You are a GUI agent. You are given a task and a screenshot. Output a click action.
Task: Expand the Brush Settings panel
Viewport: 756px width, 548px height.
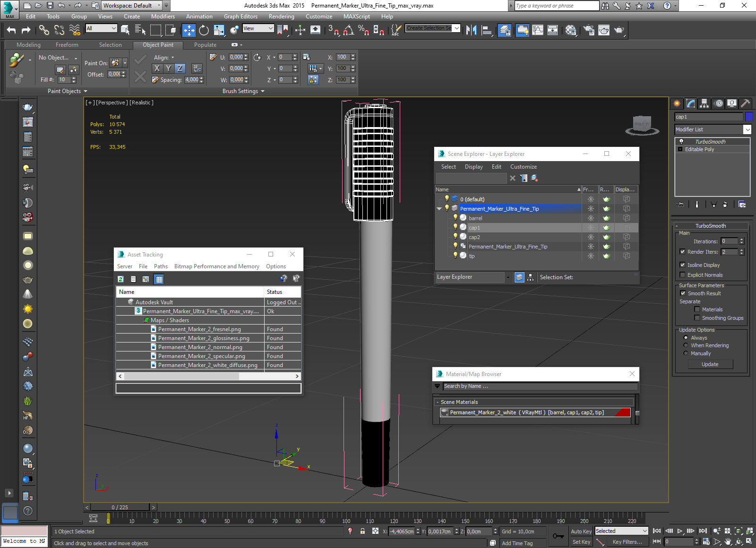[243, 91]
